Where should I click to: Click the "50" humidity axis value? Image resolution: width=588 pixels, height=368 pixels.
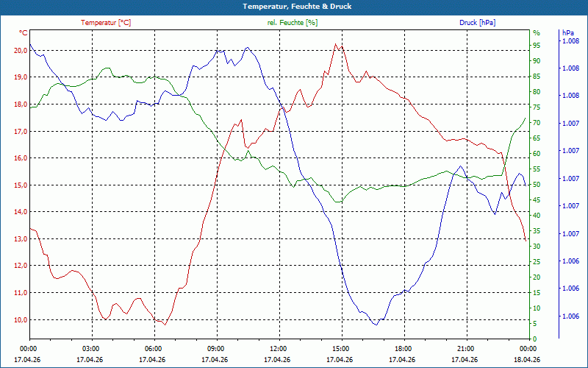point(537,185)
